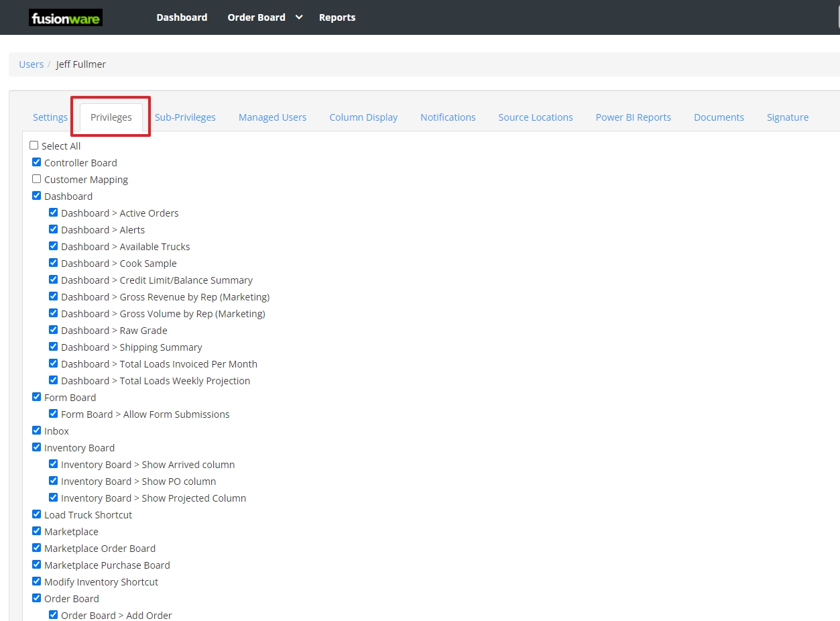The width and height of the screenshot is (840, 621).
Task: Open the Sub-Privileges tab
Action: click(x=185, y=117)
